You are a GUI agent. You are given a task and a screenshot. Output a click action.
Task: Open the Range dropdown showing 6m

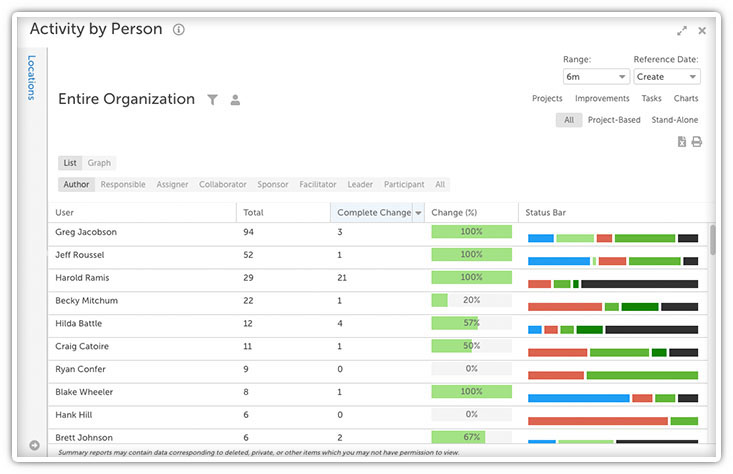[595, 77]
